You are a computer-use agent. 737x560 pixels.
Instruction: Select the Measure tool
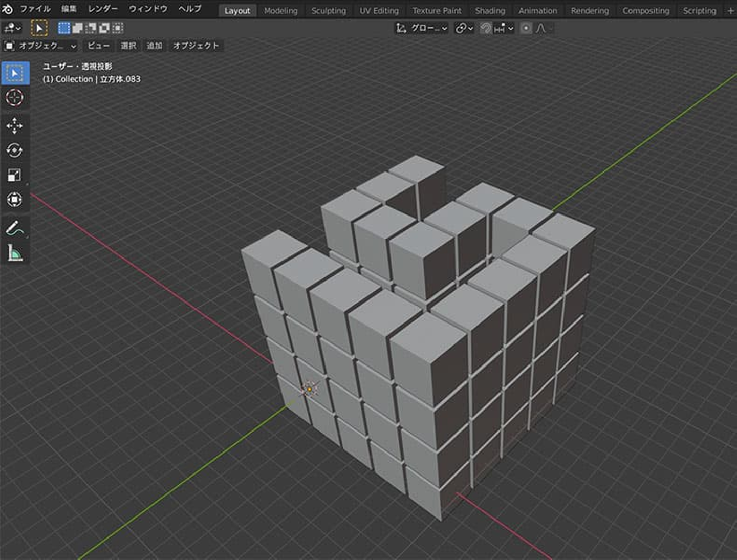coord(14,253)
